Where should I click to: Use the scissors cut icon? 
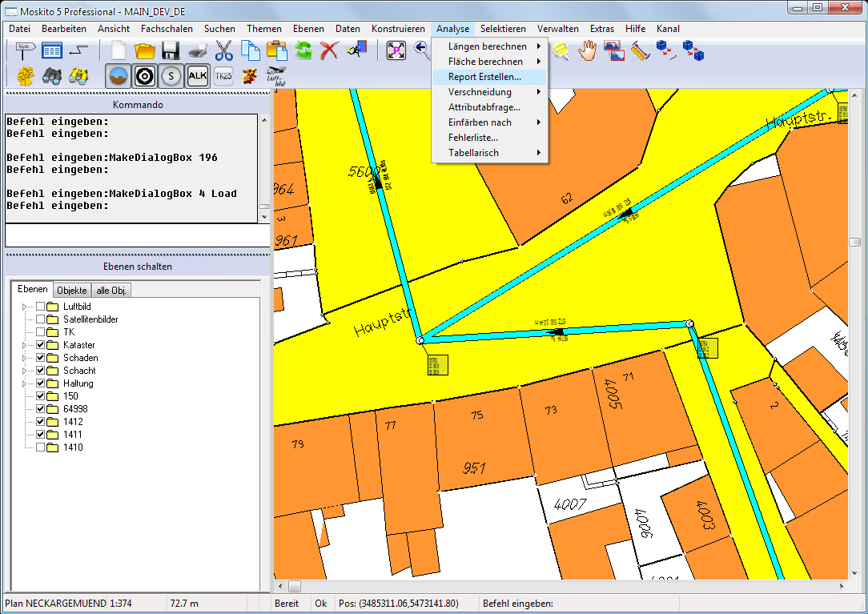(223, 50)
